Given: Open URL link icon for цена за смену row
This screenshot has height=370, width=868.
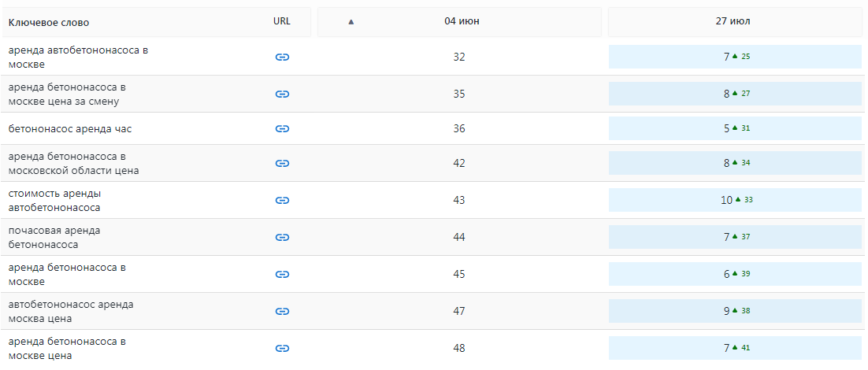Looking at the screenshot, I should (282, 94).
